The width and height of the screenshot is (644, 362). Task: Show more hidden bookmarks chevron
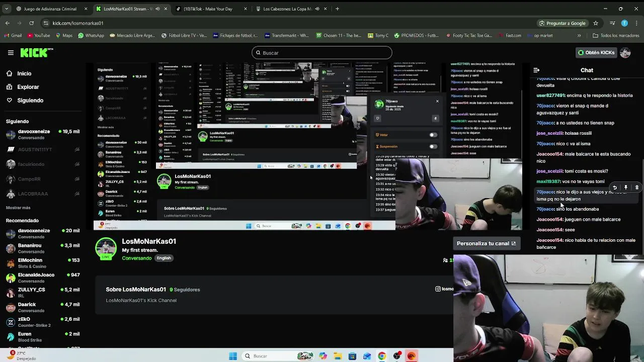[x=579, y=36]
